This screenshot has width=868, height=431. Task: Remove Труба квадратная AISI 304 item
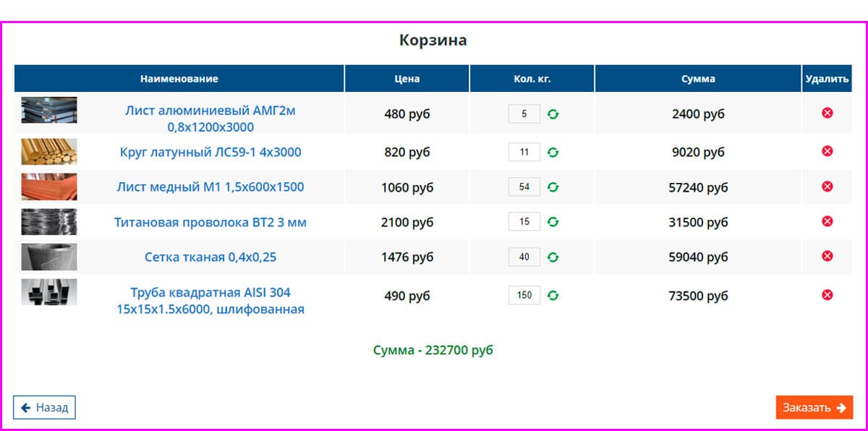tap(827, 294)
